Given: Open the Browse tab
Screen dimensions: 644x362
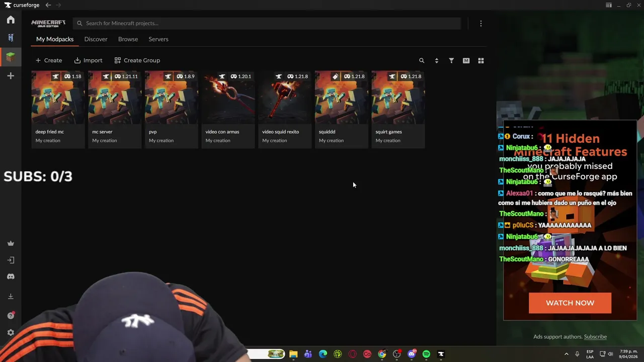Looking at the screenshot, I should (x=128, y=39).
